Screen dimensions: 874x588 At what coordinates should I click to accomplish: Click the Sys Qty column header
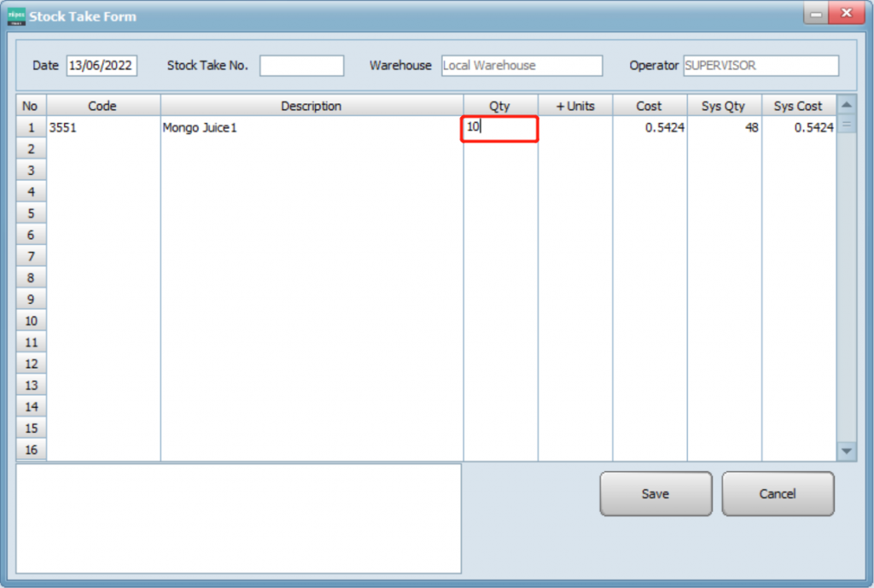pos(723,106)
